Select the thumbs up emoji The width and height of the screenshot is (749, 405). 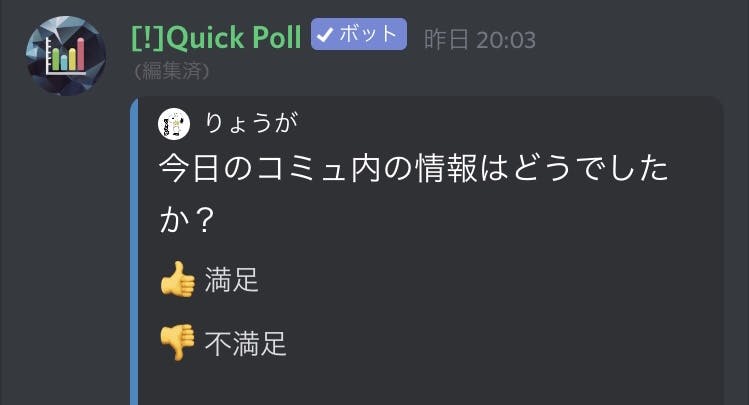(x=178, y=279)
